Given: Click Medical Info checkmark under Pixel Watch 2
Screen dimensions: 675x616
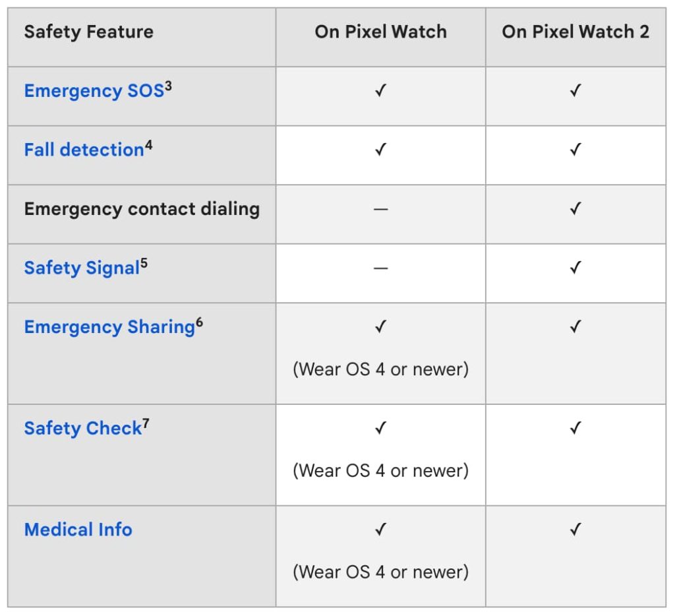Looking at the screenshot, I should click(x=575, y=529).
